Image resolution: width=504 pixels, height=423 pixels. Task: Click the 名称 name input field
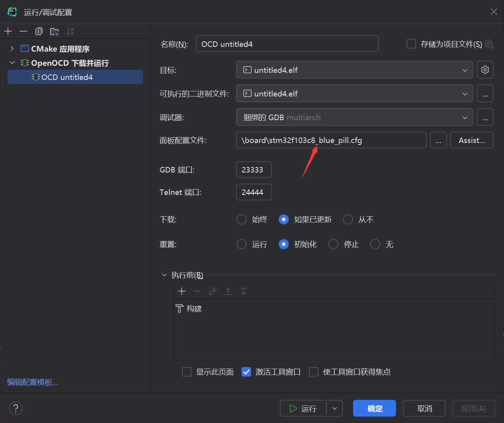click(x=287, y=44)
